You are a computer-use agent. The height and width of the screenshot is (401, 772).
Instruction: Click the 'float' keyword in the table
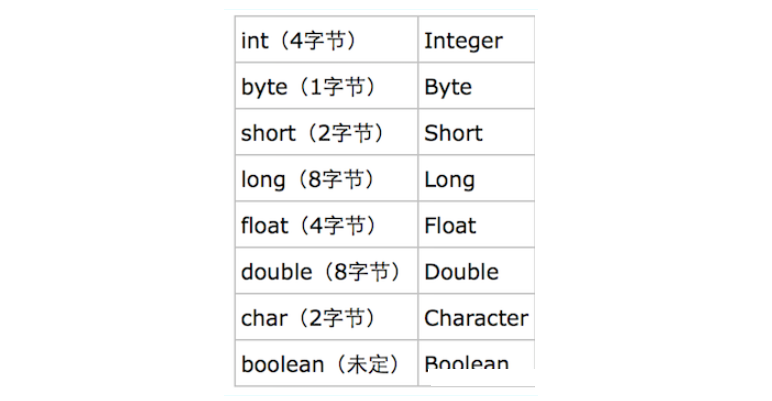coord(264,226)
